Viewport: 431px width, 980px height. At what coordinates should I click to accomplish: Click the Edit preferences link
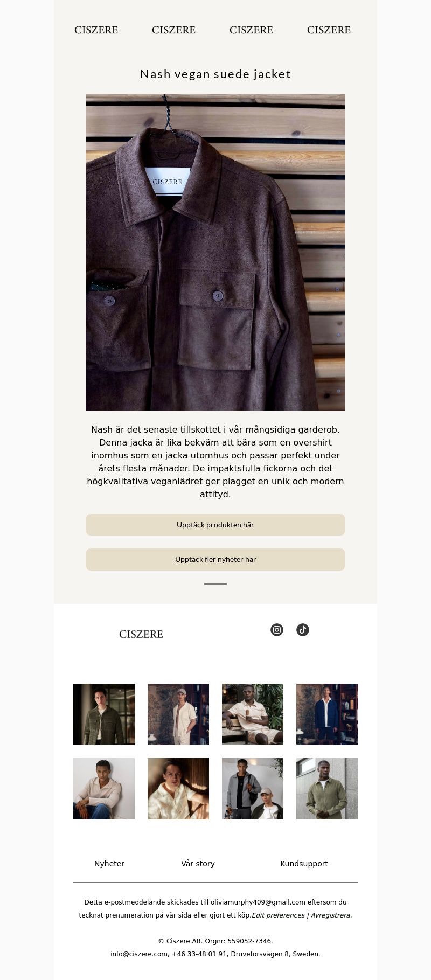click(x=278, y=915)
